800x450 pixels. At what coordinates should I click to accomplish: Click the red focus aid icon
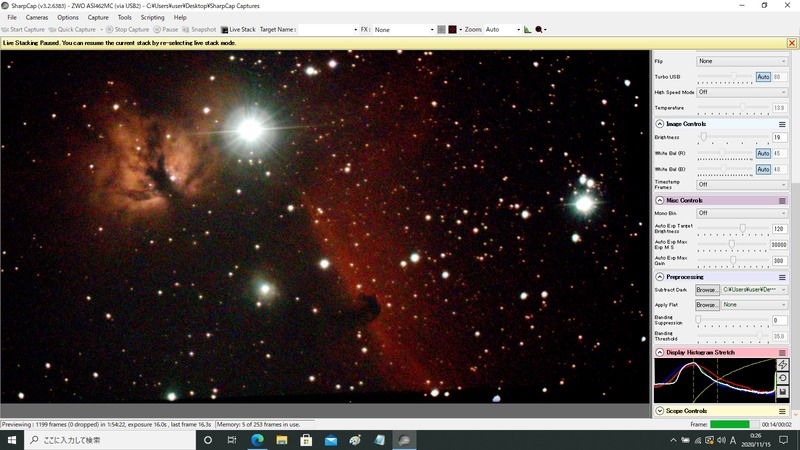[453, 30]
